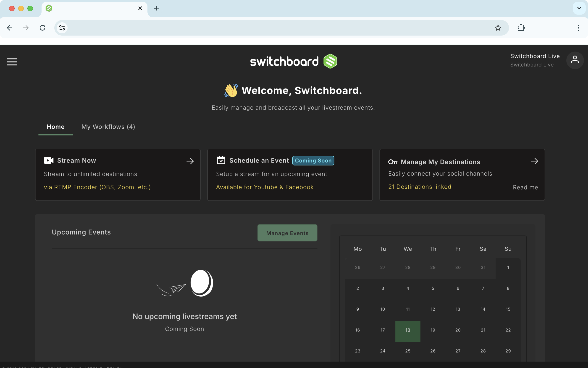Screen dimensions: 588x368
Task: Go back using the browser back arrow
Action: pyautogui.click(x=10, y=28)
